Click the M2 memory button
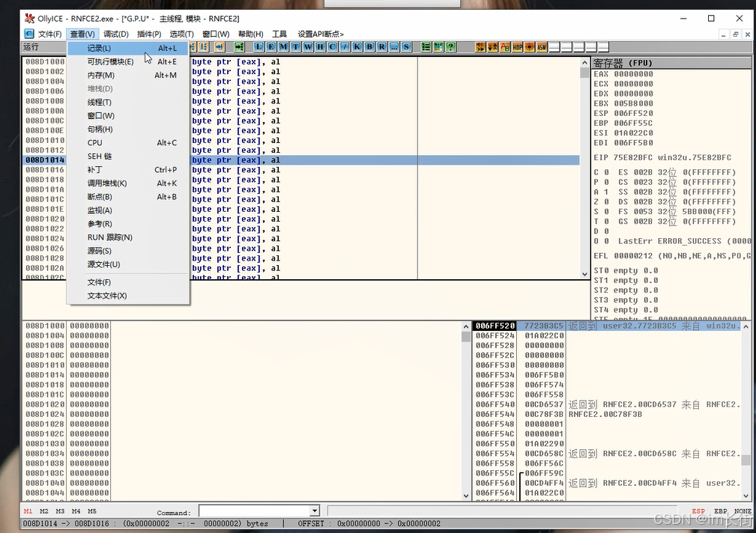 click(44, 511)
